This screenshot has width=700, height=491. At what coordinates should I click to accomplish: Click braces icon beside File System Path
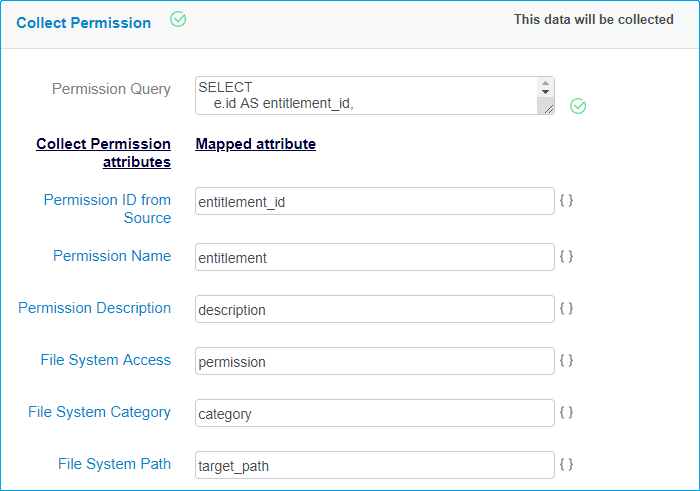click(x=566, y=464)
